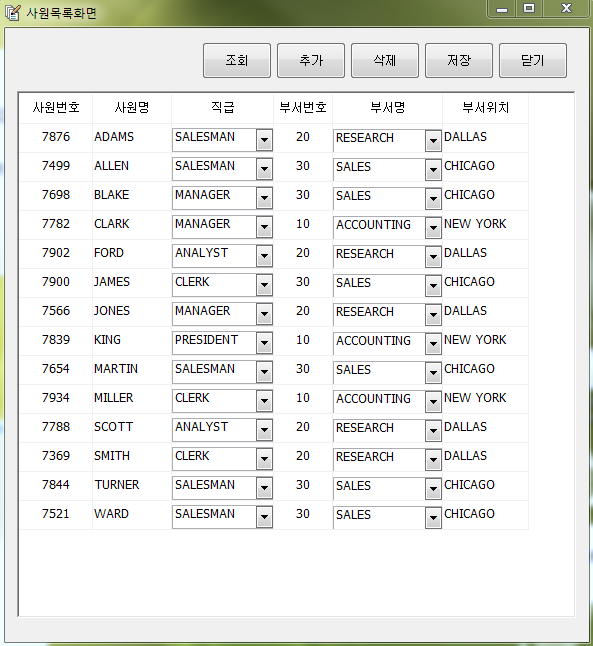The width and height of the screenshot is (593, 646).
Task: Open MILLER department name dropdown arrow
Action: click(433, 402)
